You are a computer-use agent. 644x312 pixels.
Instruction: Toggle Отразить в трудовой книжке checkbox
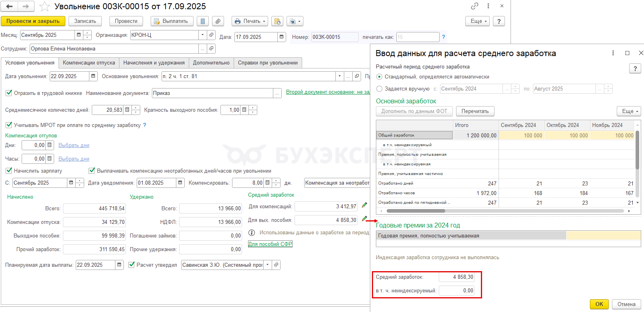[9, 93]
